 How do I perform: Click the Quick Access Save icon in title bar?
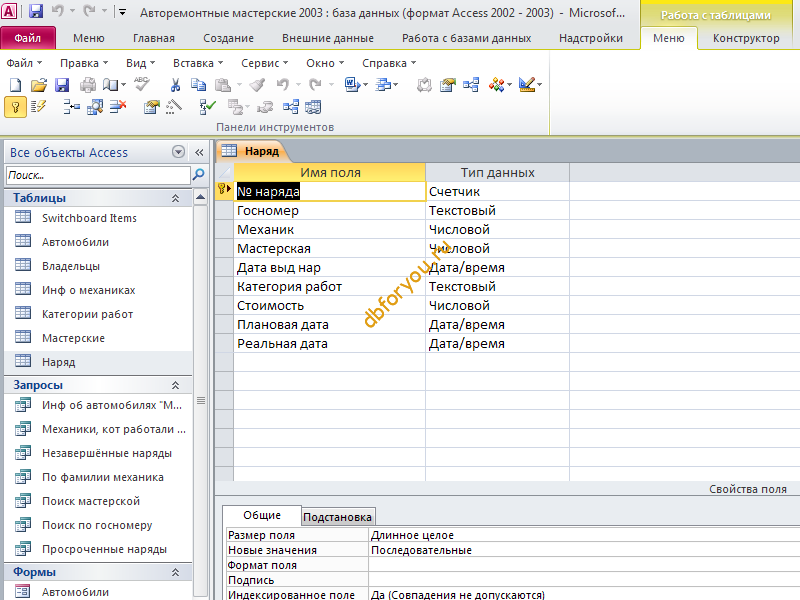tap(36, 11)
